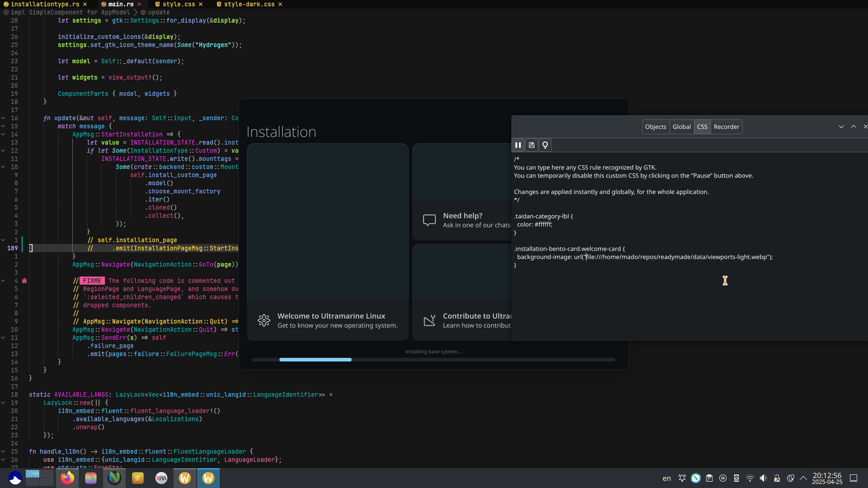Launch Firefox from the taskbar
The image size is (868, 488).
click(67, 478)
